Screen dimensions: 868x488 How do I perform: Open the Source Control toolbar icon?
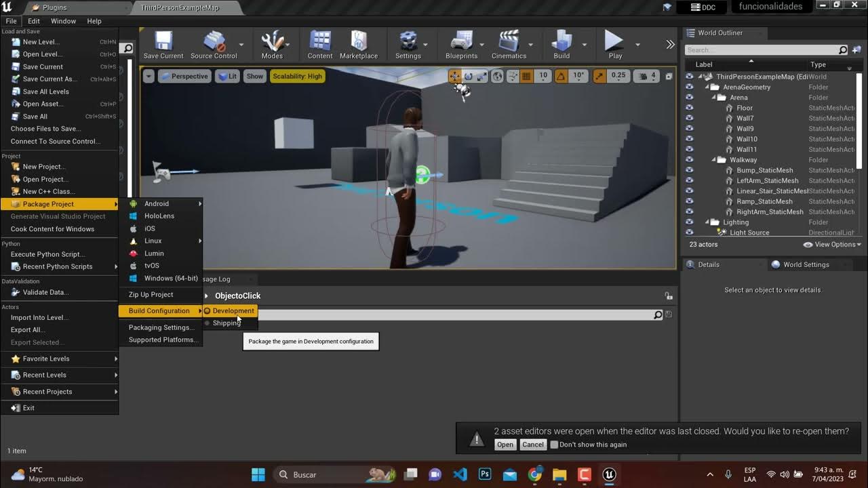[214, 41]
